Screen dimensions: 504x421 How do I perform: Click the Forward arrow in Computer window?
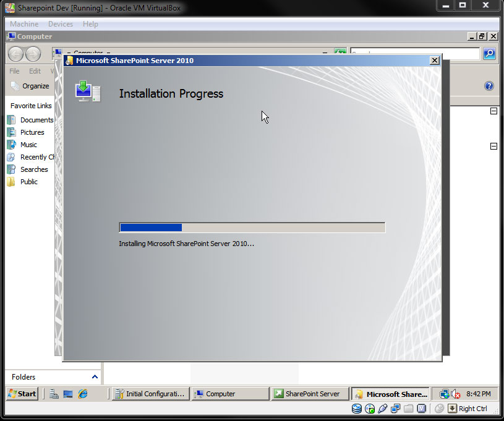pyautogui.click(x=33, y=54)
